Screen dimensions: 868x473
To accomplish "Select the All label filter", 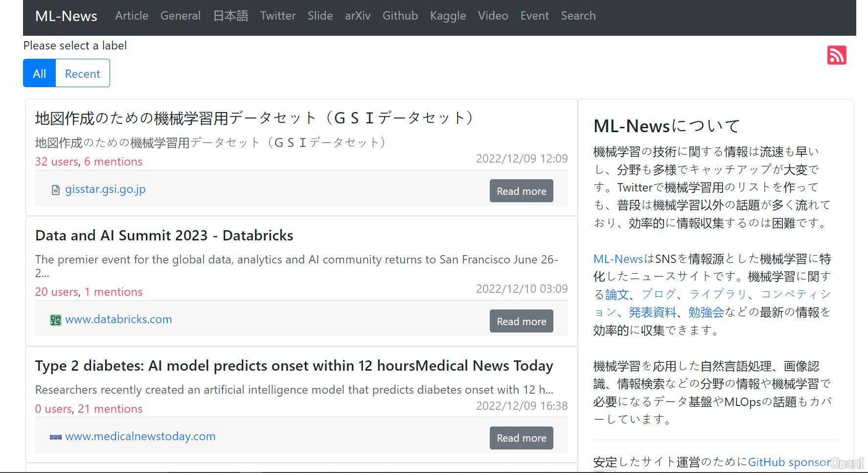I will click(x=40, y=73).
